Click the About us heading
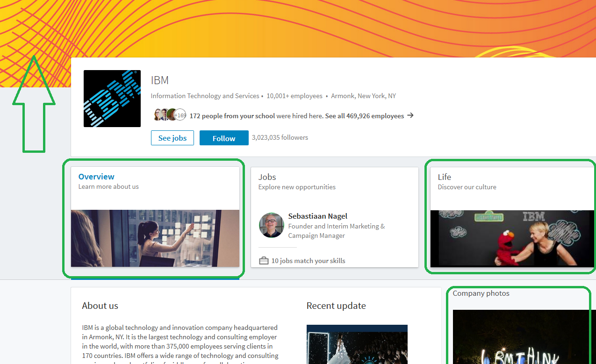This screenshot has height=364, width=596. click(x=100, y=306)
